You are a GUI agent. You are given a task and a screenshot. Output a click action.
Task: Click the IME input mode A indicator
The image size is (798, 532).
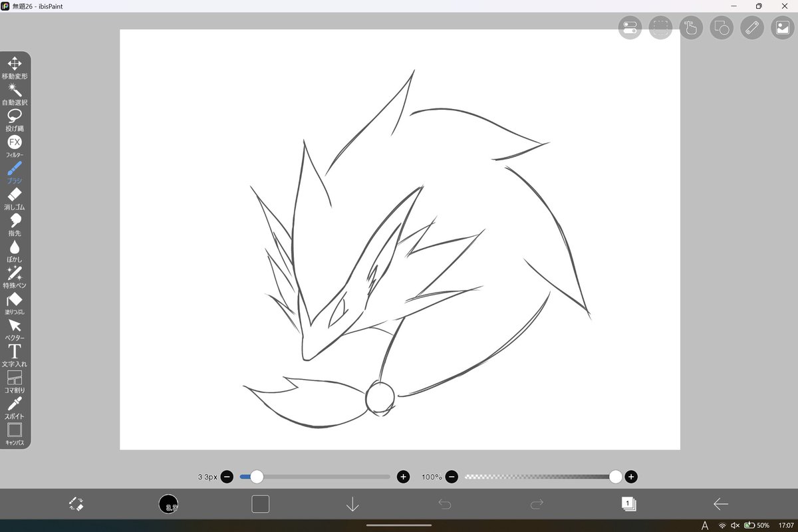point(705,525)
